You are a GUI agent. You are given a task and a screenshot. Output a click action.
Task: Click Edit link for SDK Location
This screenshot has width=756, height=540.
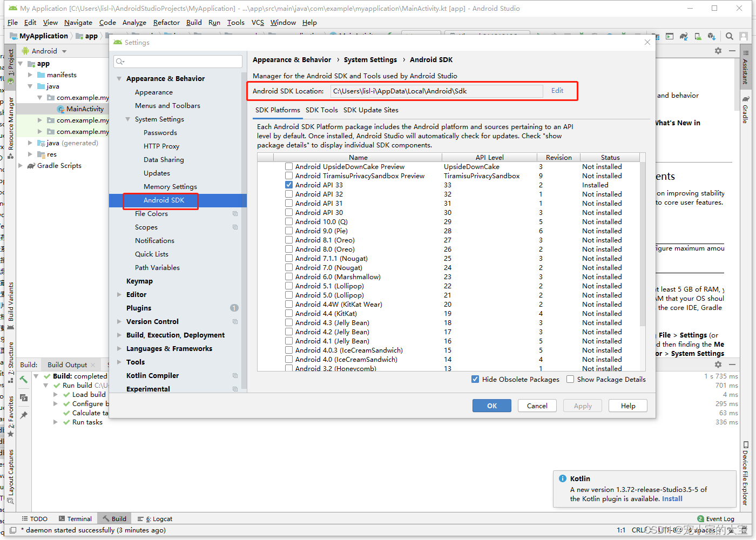click(x=557, y=91)
